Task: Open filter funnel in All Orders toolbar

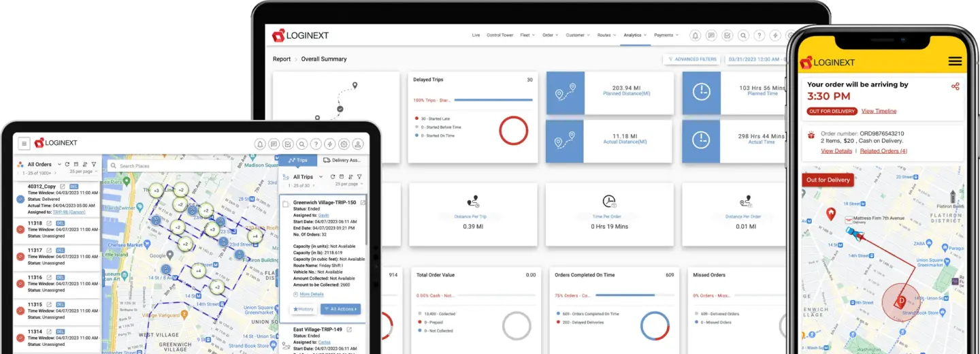Action: coord(93,164)
